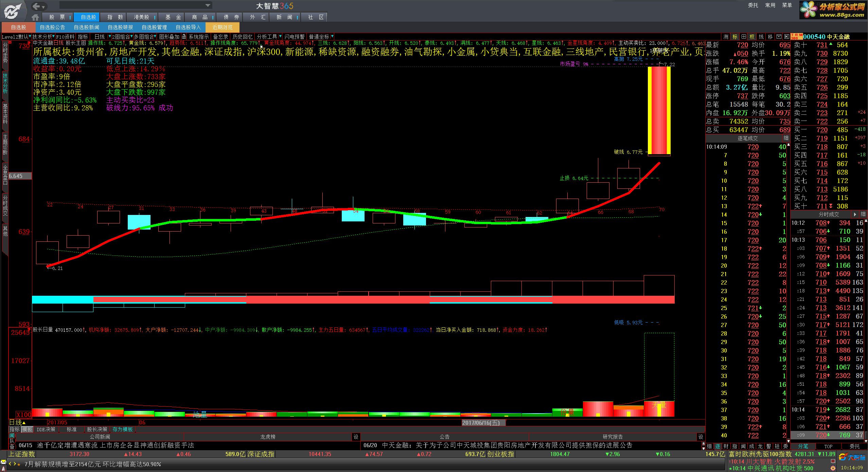Image resolution: width=868 pixels, height=472 pixels.
Task: Click the 2017/06/16(五) date marker on timeline
Action: (x=483, y=423)
